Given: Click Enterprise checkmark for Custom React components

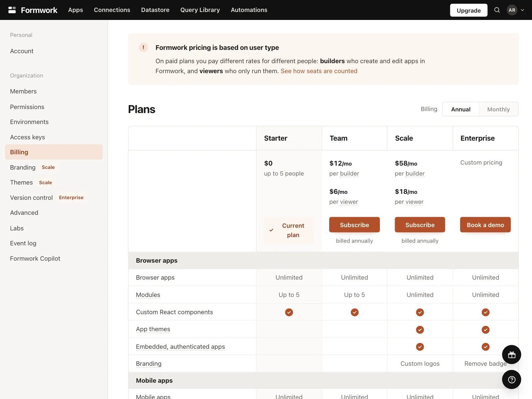Looking at the screenshot, I should tap(485, 312).
